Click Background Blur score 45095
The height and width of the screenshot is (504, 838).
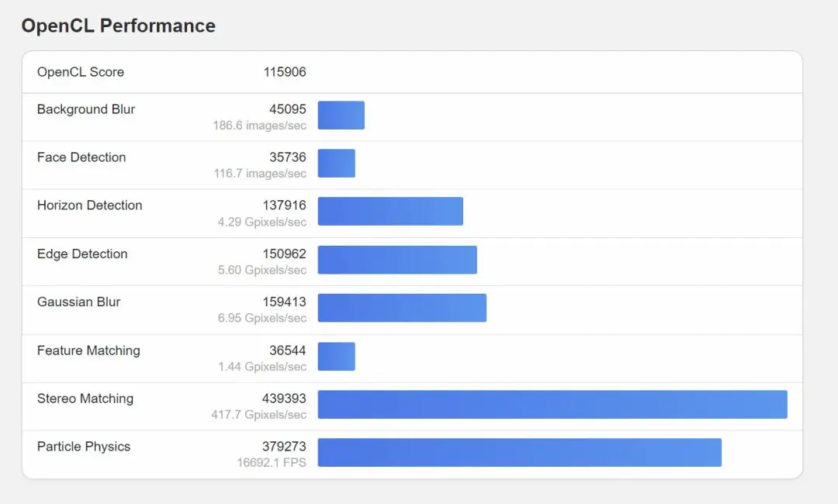tap(288, 109)
